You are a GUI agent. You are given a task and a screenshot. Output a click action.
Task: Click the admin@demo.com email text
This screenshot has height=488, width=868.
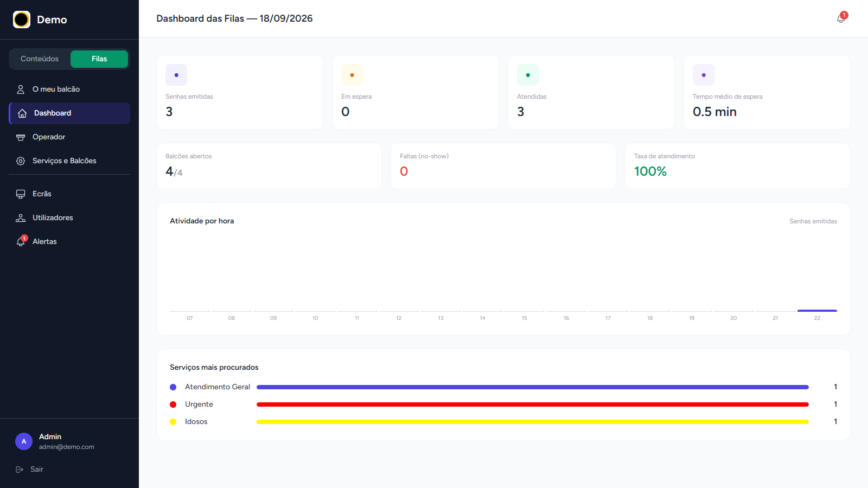(67, 447)
